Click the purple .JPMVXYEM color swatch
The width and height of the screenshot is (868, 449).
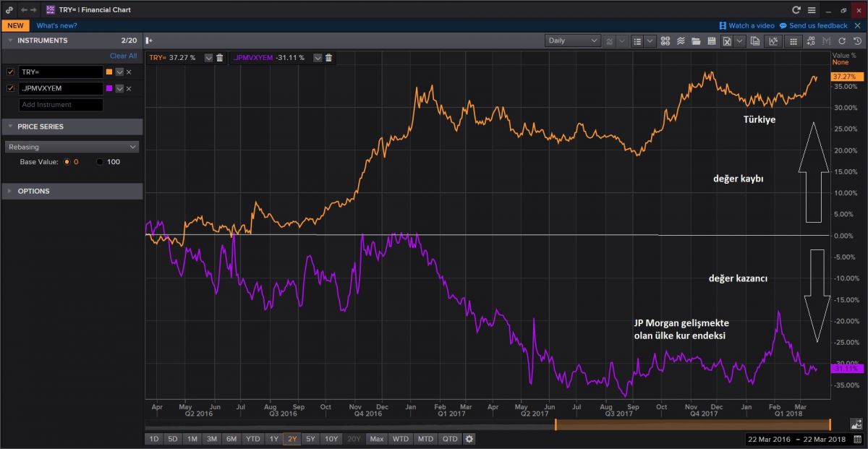[x=109, y=88]
